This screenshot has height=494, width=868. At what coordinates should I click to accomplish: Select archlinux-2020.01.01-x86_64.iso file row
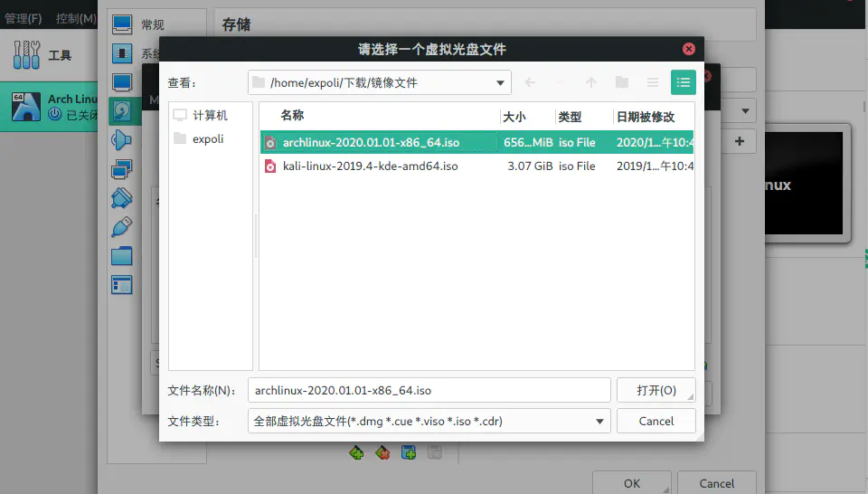pos(476,142)
